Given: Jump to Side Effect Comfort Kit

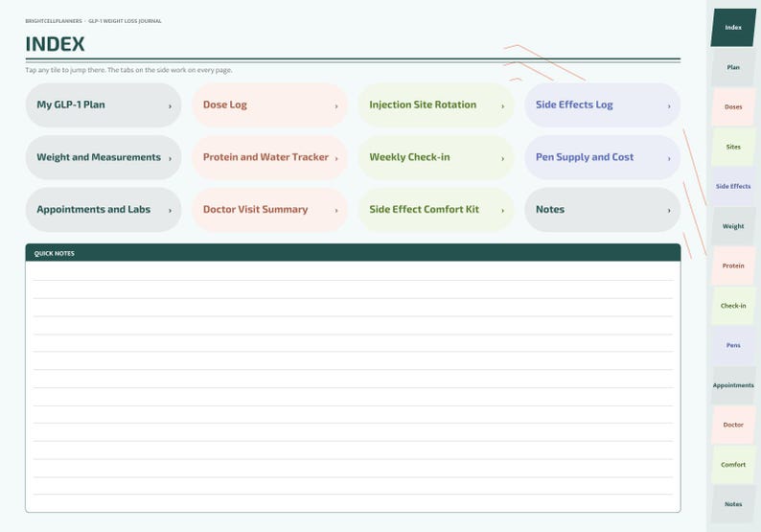Looking at the screenshot, I should click(436, 210).
